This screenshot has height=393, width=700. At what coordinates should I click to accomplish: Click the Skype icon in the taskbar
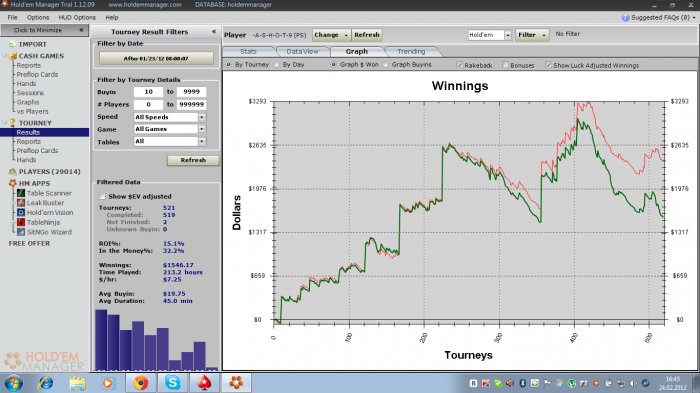[172, 383]
